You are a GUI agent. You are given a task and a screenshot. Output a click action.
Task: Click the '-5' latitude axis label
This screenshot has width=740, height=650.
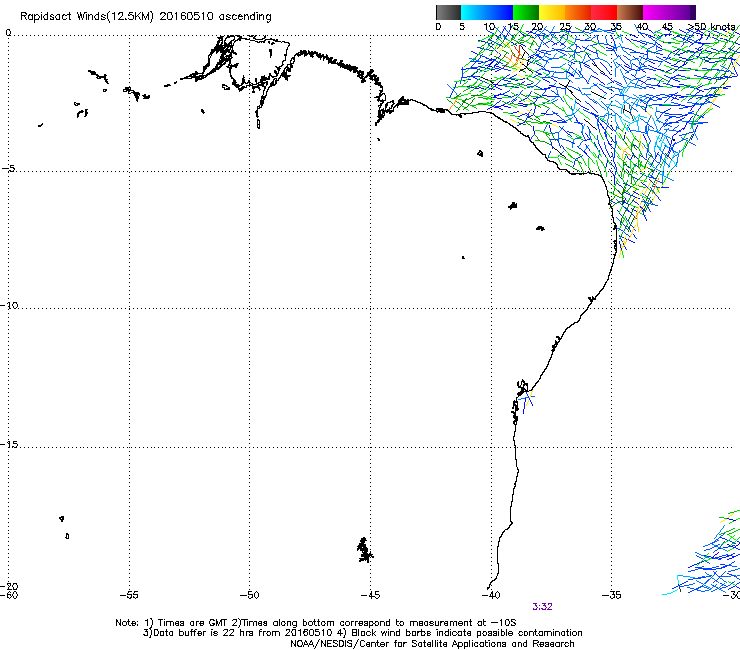(x=8, y=169)
